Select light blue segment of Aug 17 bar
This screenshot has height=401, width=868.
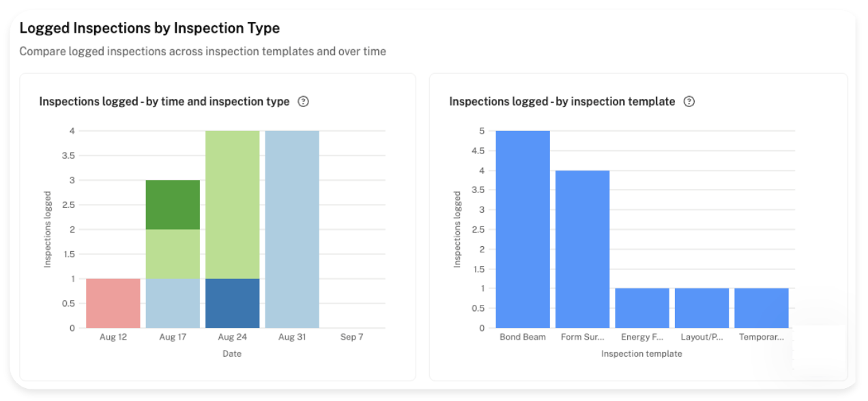point(173,303)
